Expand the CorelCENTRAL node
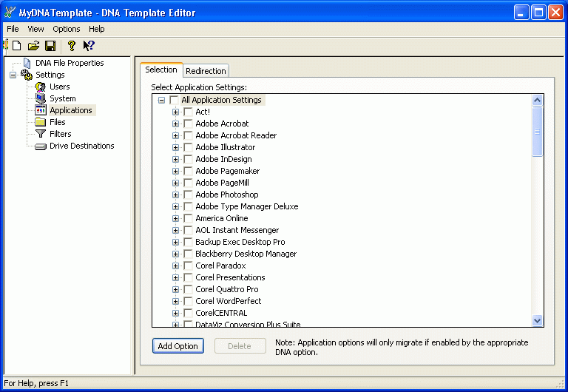This screenshot has height=392, width=568. click(x=176, y=313)
